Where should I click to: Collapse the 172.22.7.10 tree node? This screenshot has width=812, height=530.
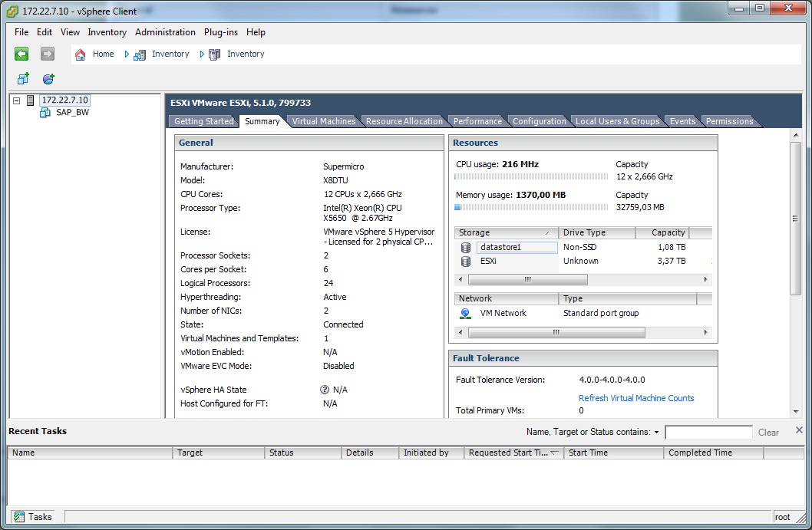(x=17, y=100)
